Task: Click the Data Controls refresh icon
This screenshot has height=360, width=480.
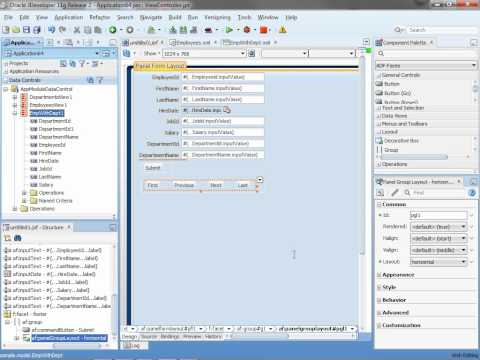Action: (x=90, y=80)
